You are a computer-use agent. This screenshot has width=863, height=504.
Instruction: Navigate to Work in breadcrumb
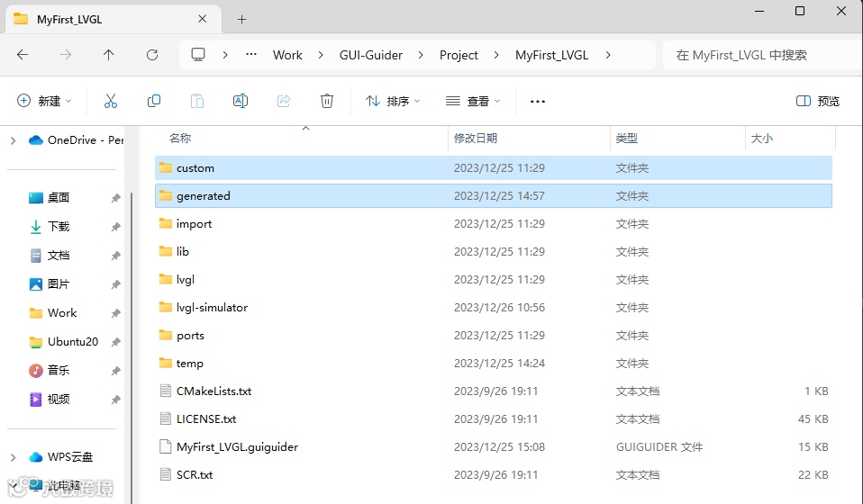287,55
